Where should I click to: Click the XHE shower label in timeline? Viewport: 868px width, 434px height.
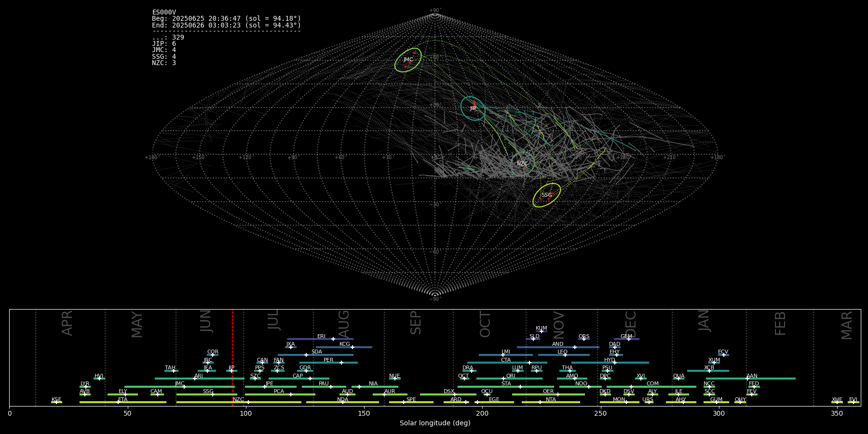coord(837,400)
